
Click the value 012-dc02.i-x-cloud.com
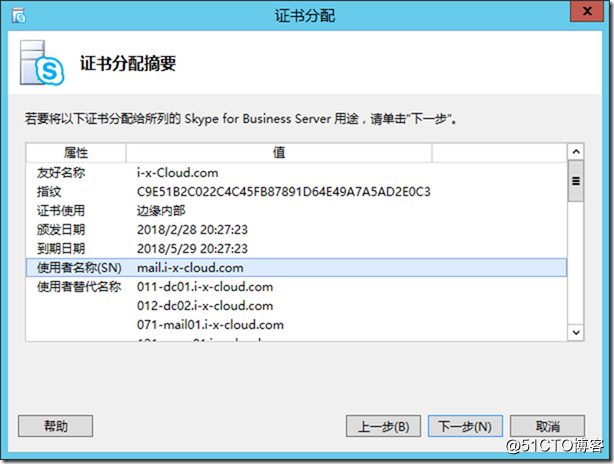(205, 306)
